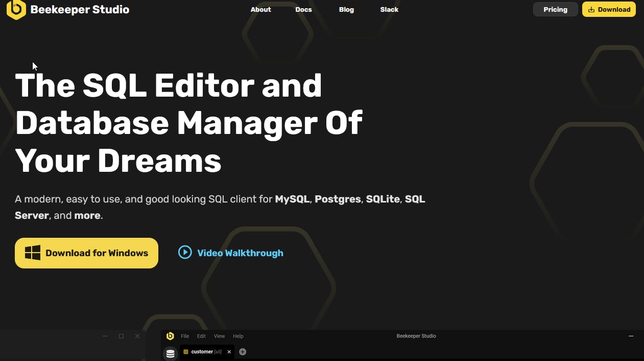
Task: Click the play circle icon beside Video Walkthrough
Action: coord(185,252)
